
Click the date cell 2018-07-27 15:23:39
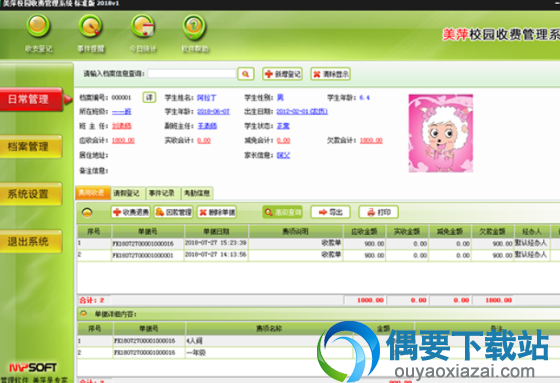(x=216, y=243)
